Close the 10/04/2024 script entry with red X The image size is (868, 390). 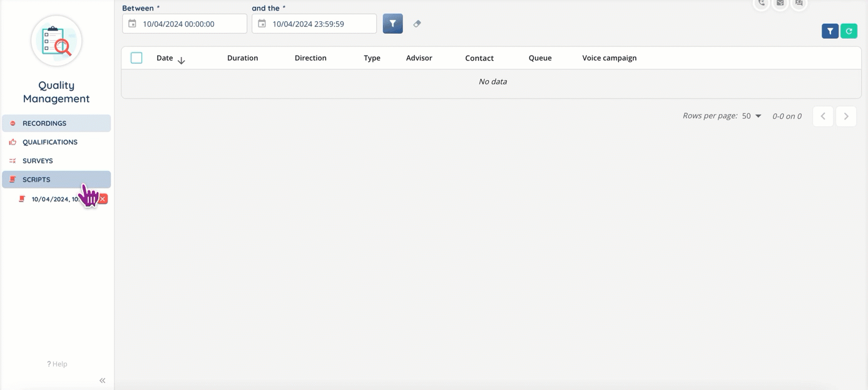[103, 199]
